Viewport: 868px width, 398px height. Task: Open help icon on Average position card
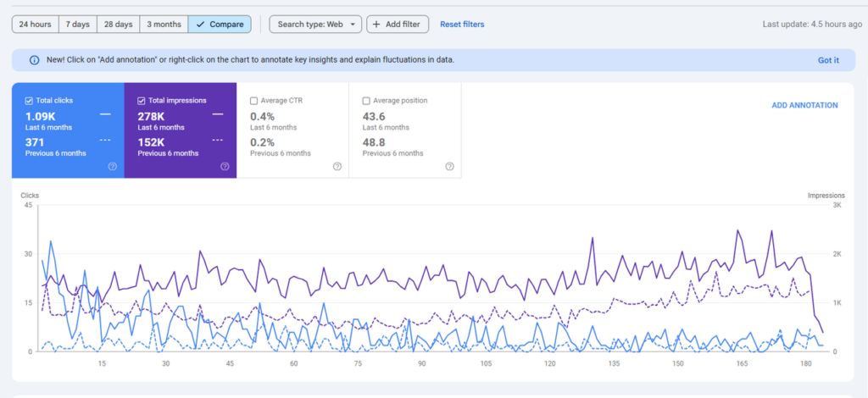449,166
